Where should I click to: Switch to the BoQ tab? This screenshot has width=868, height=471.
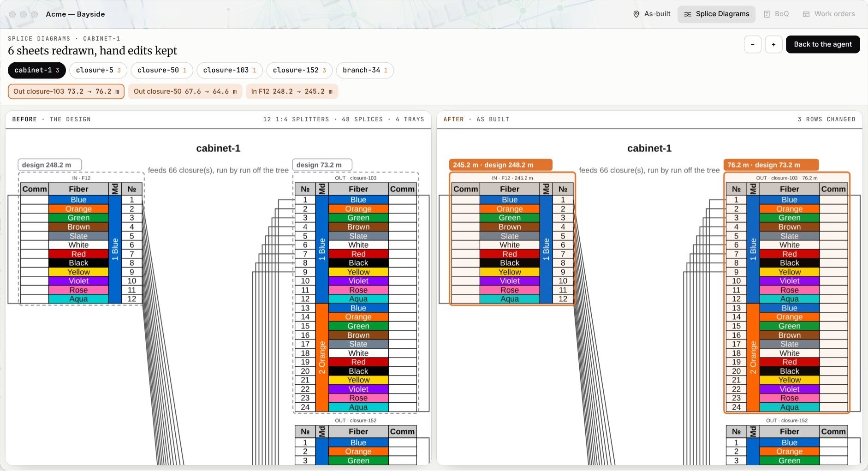(x=776, y=14)
